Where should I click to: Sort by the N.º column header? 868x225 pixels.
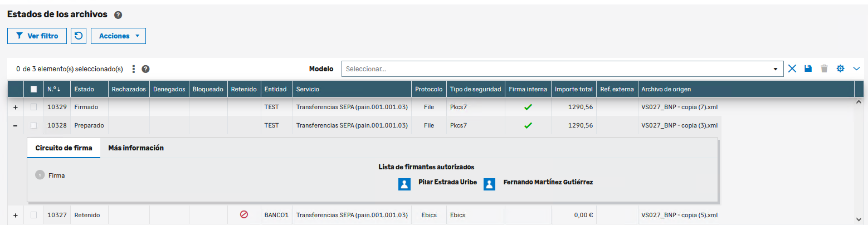(x=54, y=89)
